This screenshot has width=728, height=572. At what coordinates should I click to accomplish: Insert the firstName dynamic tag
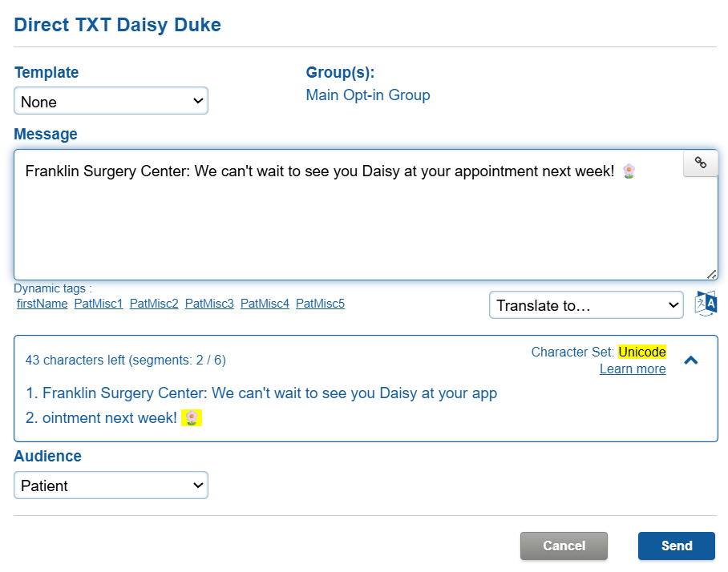[x=42, y=304]
